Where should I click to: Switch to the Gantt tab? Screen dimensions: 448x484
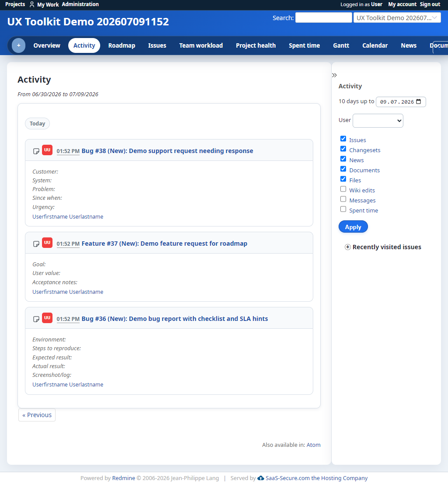(341, 45)
